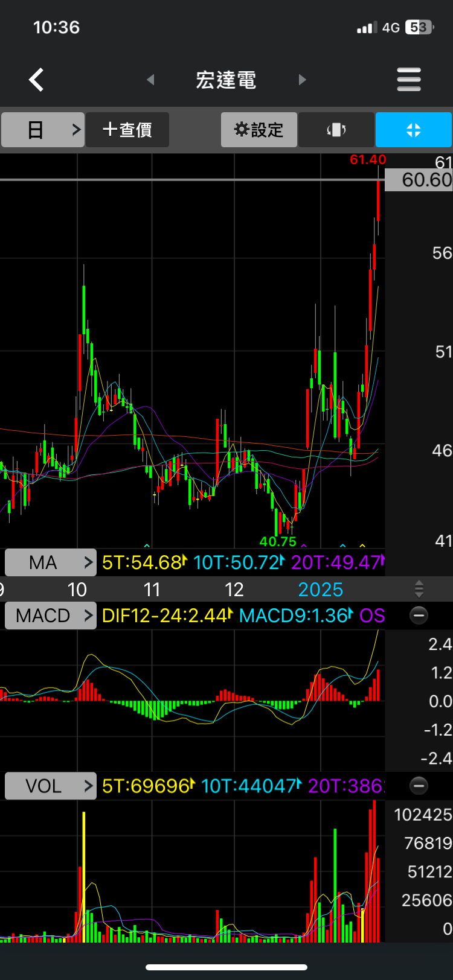Go to next stock with right triangle
453x980 pixels.
click(x=303, y=80)
